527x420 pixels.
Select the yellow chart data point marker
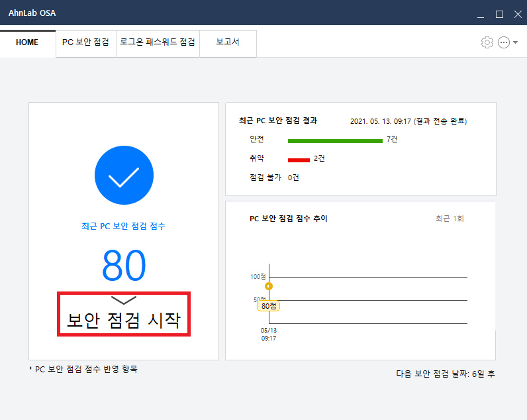pyautogui.click(x=269, y=286)
